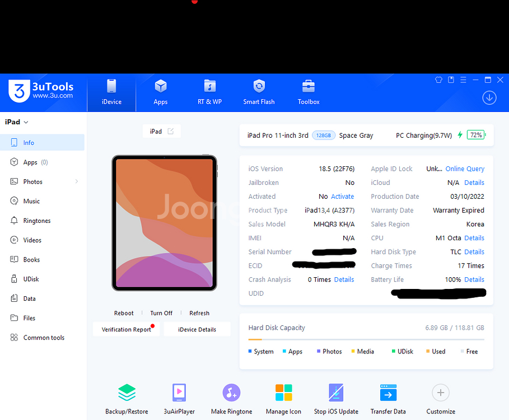
Task: Open iDevice Details
Action: pyautogui.click(x=197, y=329)
